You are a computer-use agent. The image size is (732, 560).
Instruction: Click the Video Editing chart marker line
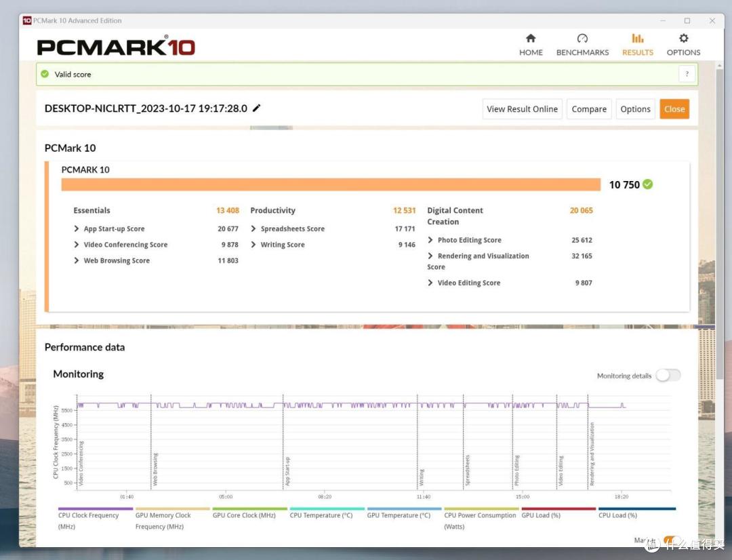coord(557,441)
